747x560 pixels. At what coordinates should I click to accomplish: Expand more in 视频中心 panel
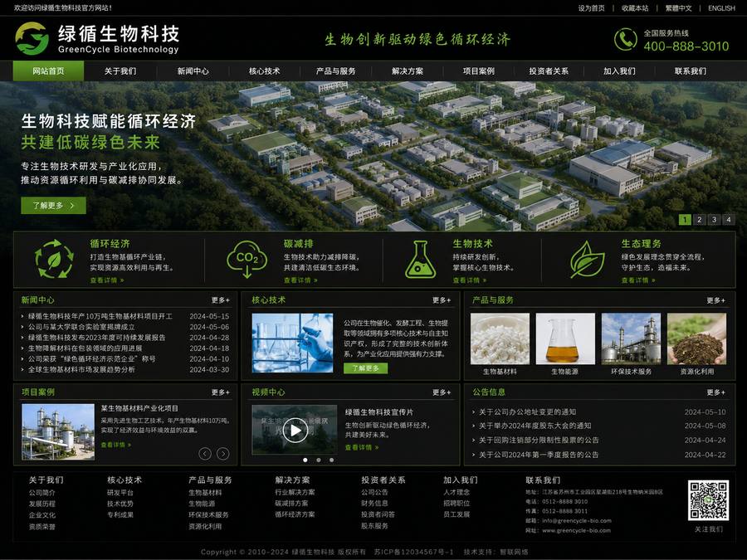[442, 392]
